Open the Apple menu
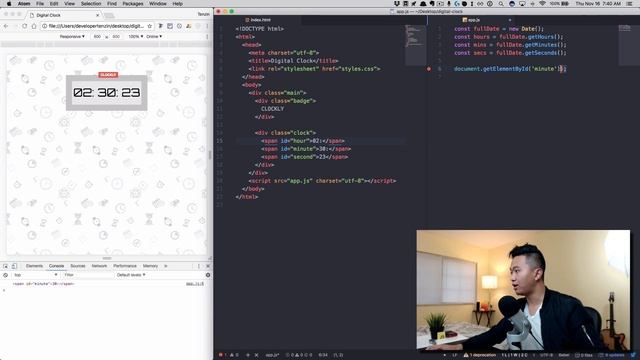640x360 pixels. click(8, 4)
